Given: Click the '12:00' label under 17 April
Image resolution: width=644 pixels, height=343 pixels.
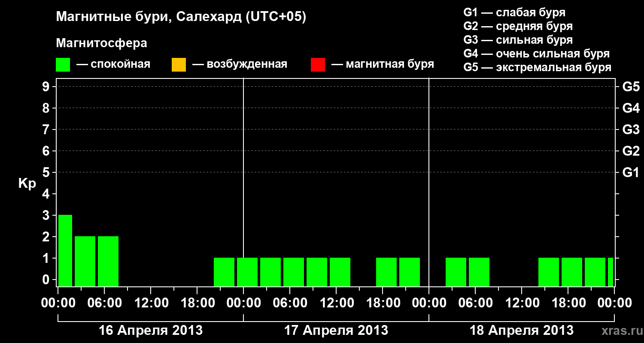Looking at the screenshot, I should click(337, 303).
